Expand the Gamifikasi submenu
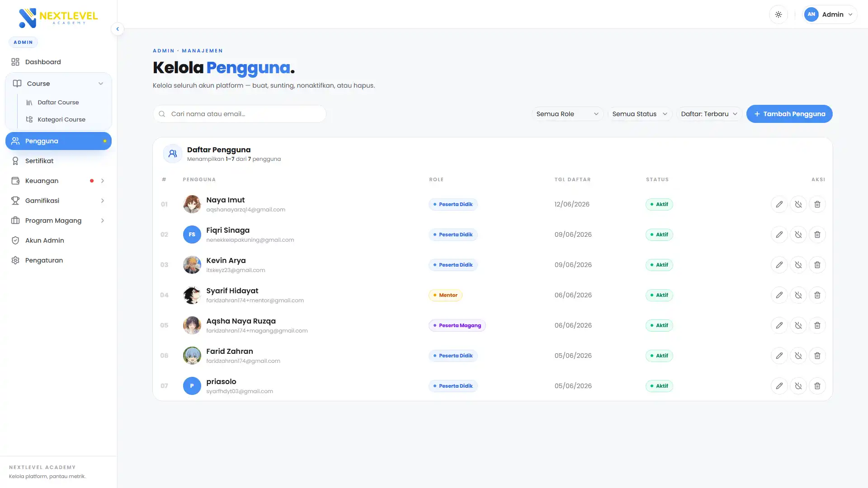The image size is (868, 488). pyautogui.click(x=58, y=201)
